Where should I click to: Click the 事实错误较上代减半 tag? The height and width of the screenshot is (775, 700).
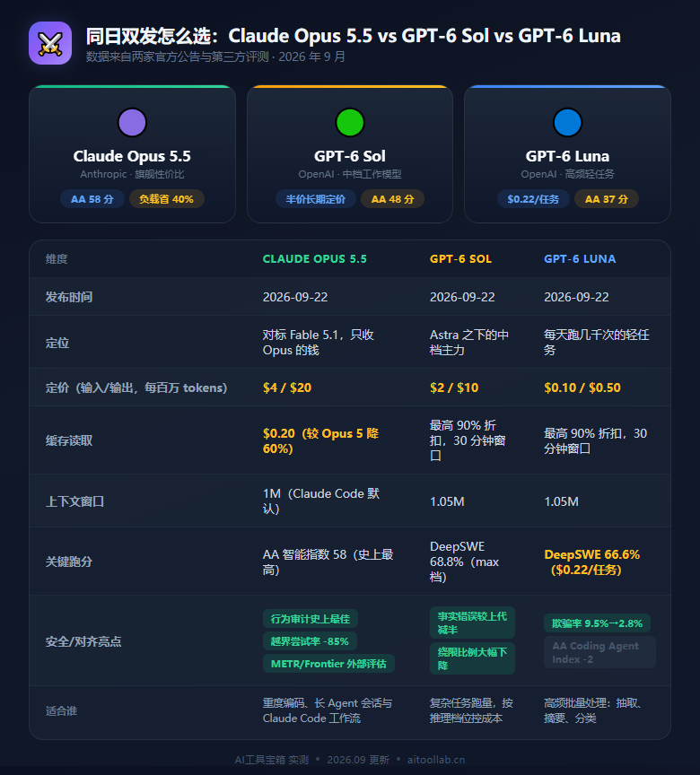click(x=472, y=623)
